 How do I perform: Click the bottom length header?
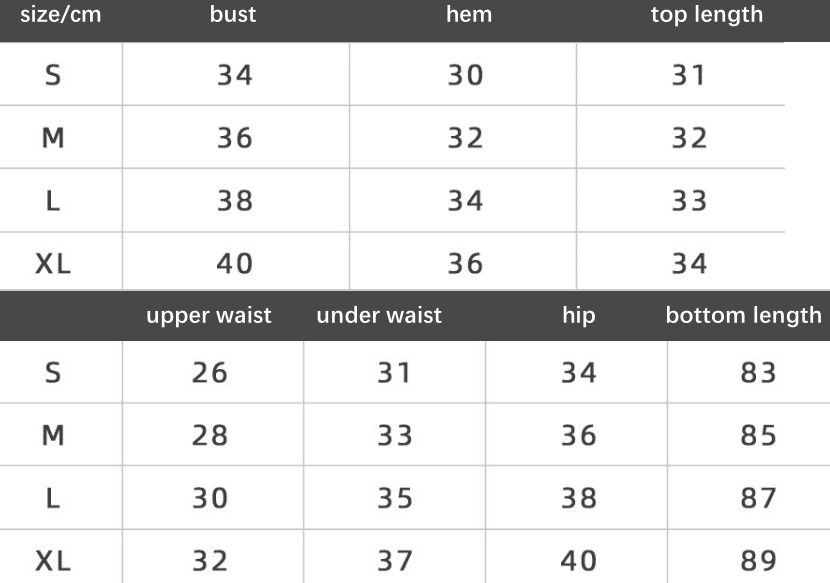pos(744,316)
